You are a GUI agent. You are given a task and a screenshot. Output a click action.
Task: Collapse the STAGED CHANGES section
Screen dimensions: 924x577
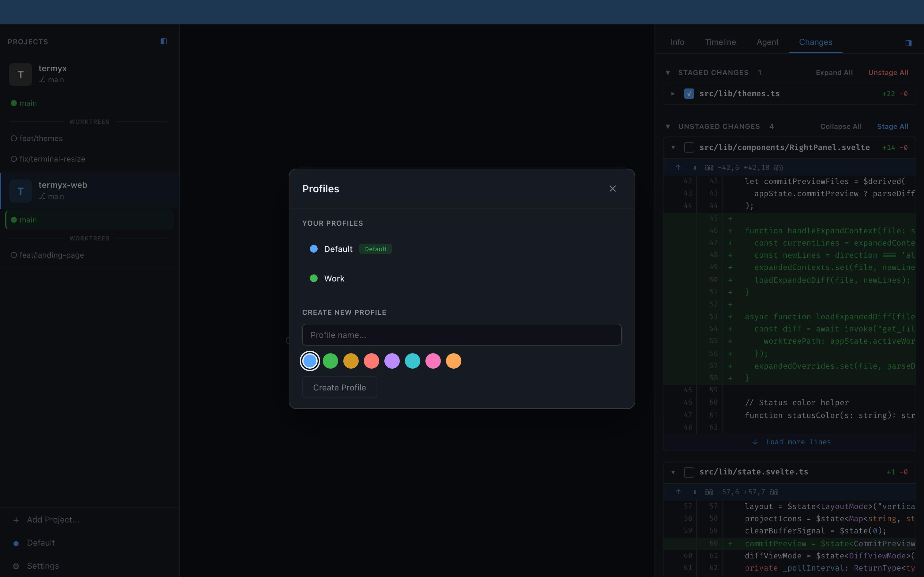[x=668, y=72]
